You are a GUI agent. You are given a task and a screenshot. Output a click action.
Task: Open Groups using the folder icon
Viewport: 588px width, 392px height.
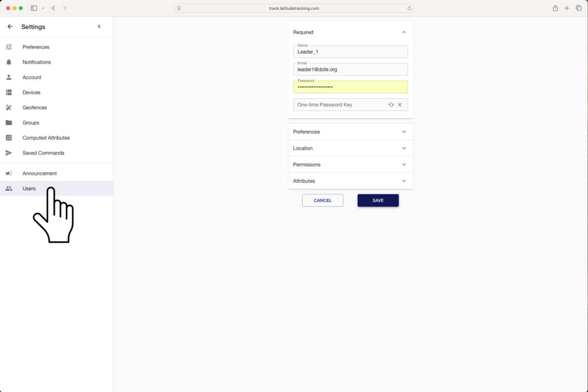9,122
